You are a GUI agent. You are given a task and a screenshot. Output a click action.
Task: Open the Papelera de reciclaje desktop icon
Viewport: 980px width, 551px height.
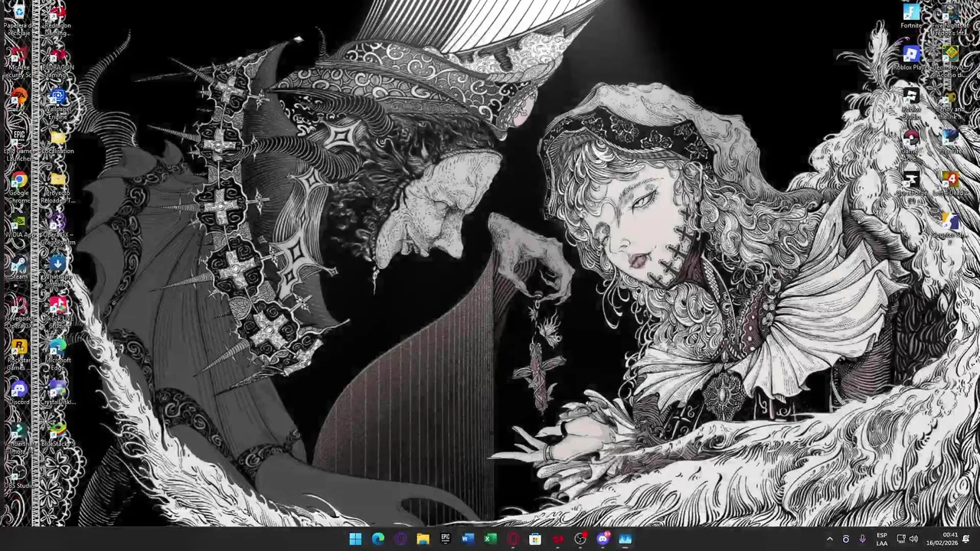click(x=19, y=20)
